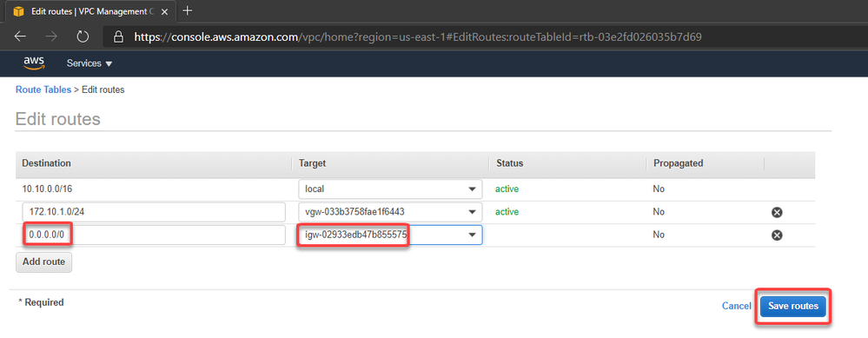Open a new browser tab
868x338 pixels.
pyautogui.click(x=188, y=10)
